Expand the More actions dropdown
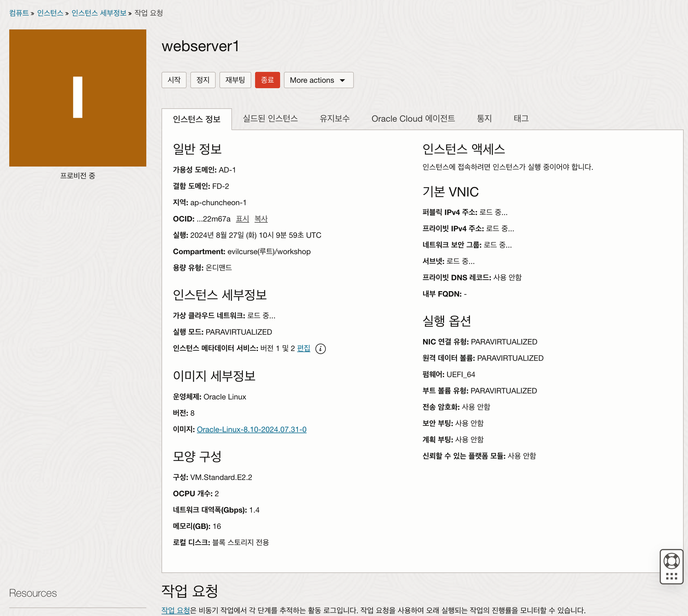688x616 pixels. (319, 80)
